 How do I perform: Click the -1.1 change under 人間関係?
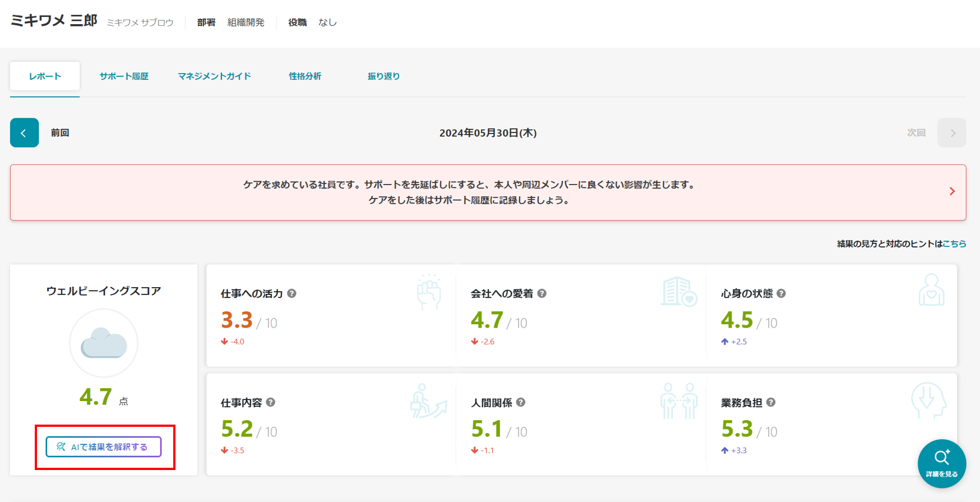pos(487,450)
